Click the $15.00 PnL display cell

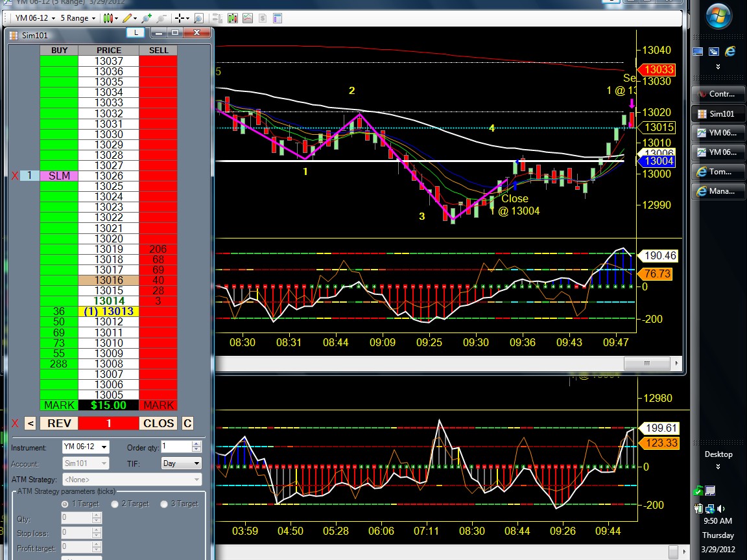(109, 405)
